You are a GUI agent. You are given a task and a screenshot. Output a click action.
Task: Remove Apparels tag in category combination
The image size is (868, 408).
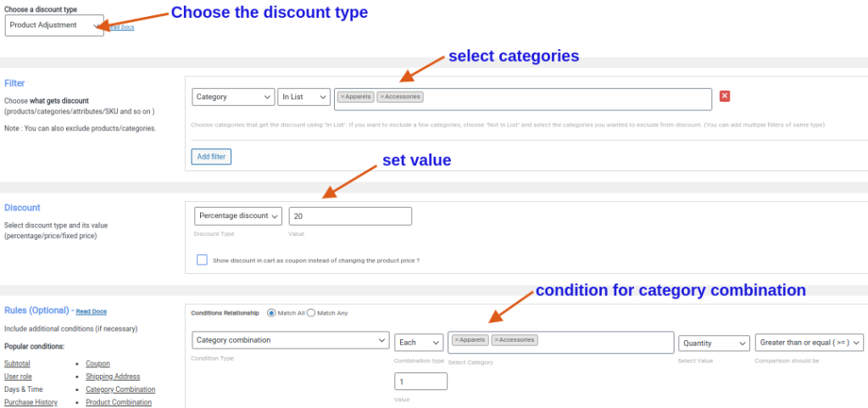point(456,340)
